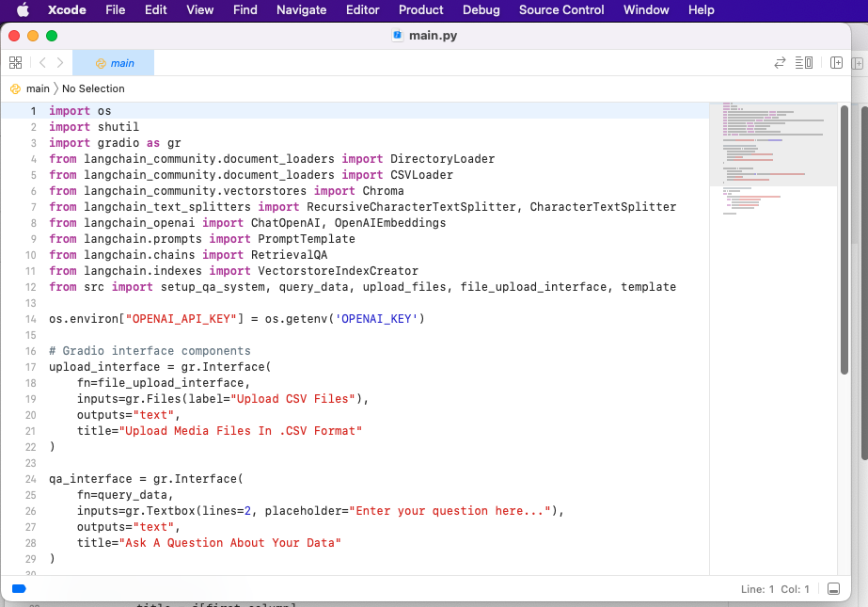Open the Xcode menu

[67, 10]
